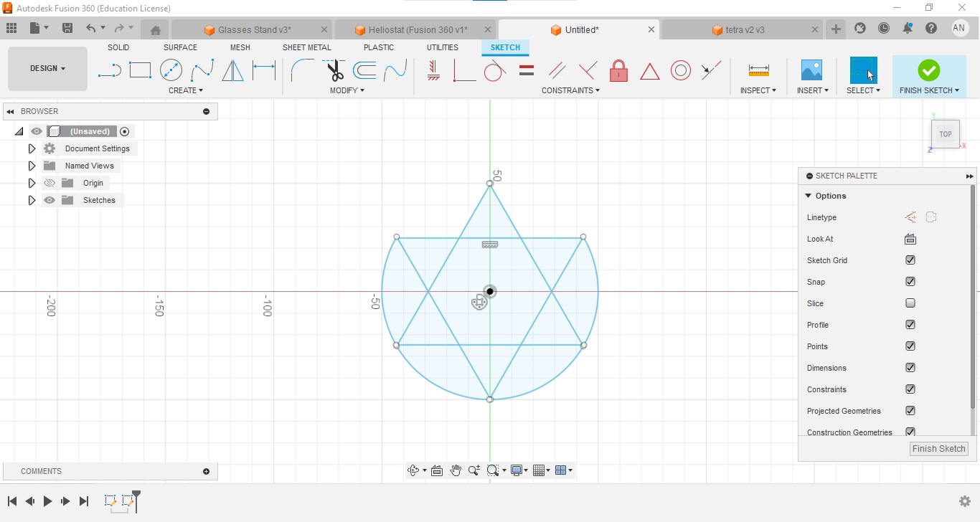
Task: Switch to the SURFACE tab
Action: point(180,47)
